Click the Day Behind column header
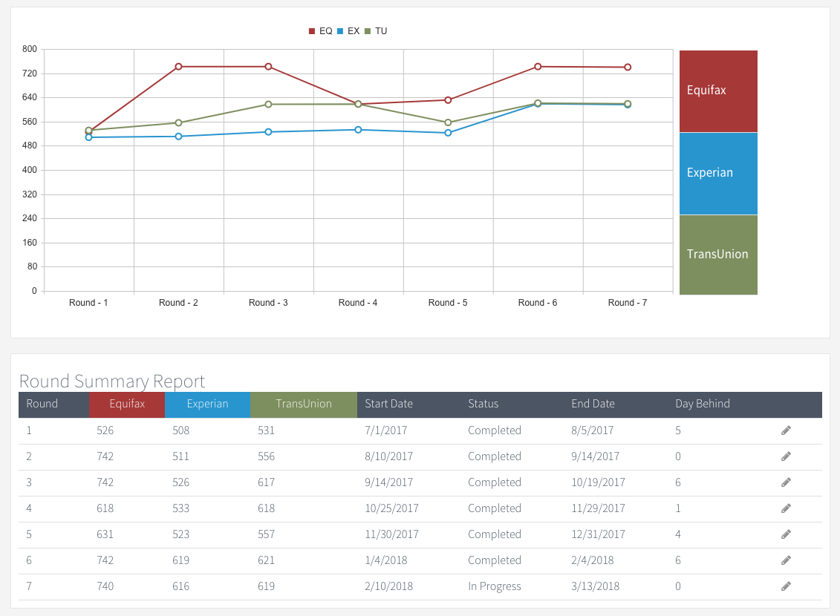The width and height of the screenshot is (840, 616). coord(703,404)
